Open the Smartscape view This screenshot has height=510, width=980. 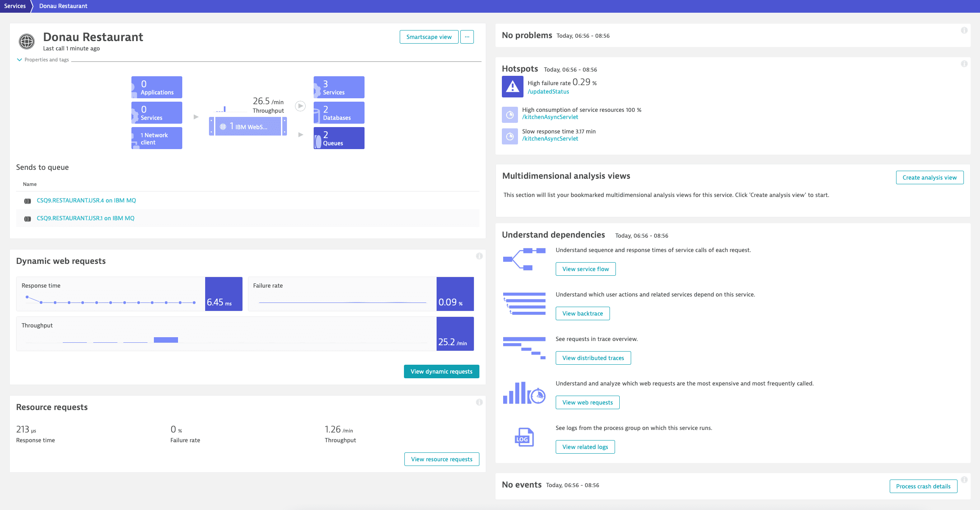[x=429, y=37]
